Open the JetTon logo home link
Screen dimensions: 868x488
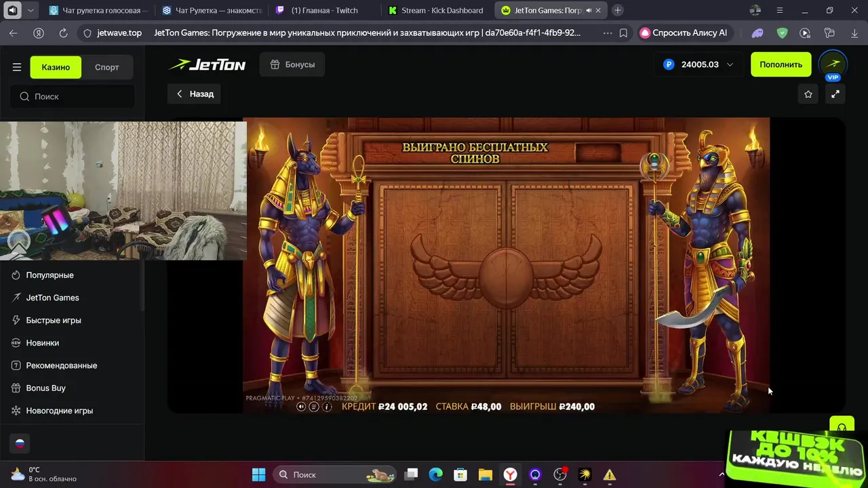pos(207,64)
